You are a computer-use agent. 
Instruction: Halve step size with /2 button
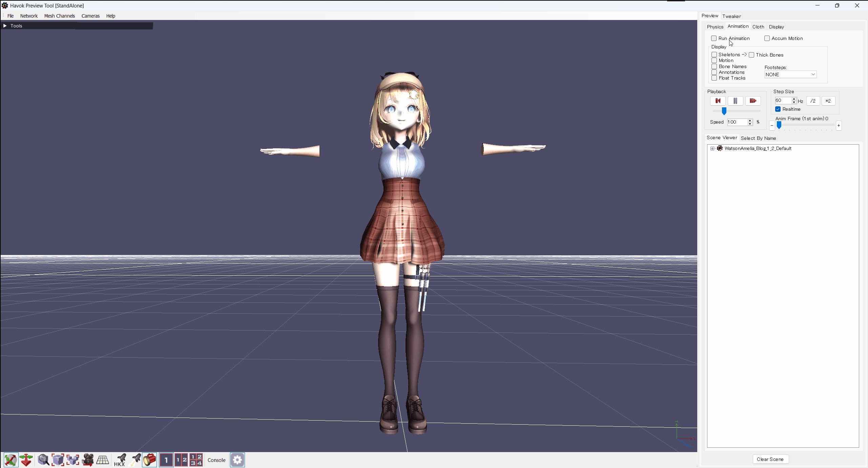813,101
